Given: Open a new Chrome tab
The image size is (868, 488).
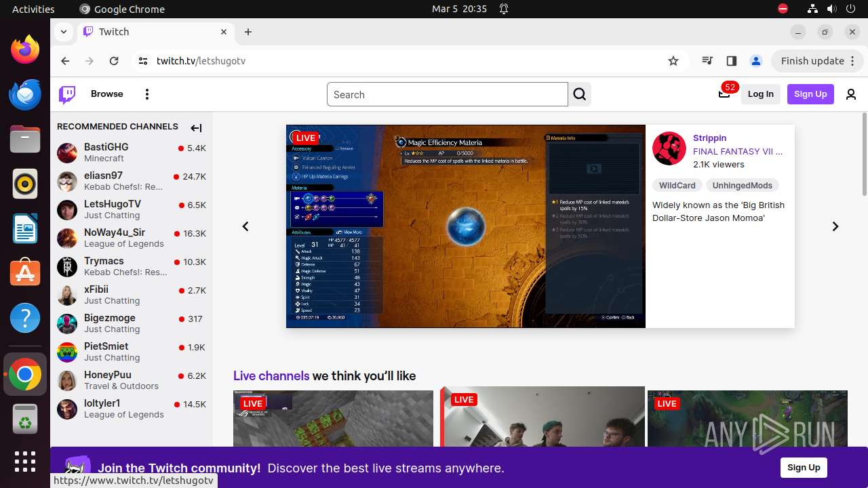Looking at the screenshot, I should 248,32.
